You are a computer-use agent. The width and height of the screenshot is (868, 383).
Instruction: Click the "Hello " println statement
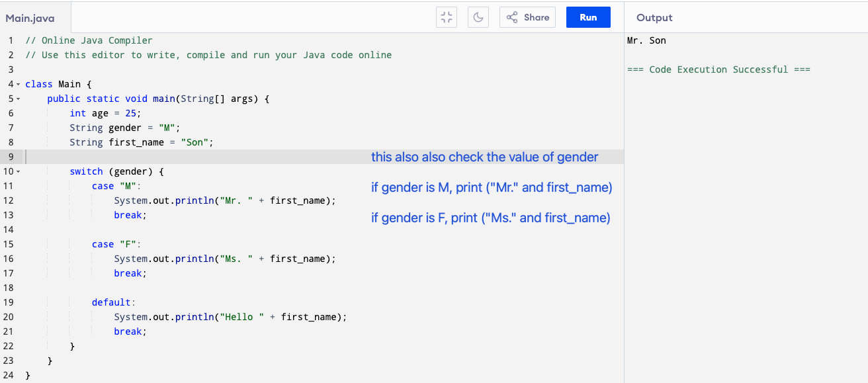(x=230, y=317)
